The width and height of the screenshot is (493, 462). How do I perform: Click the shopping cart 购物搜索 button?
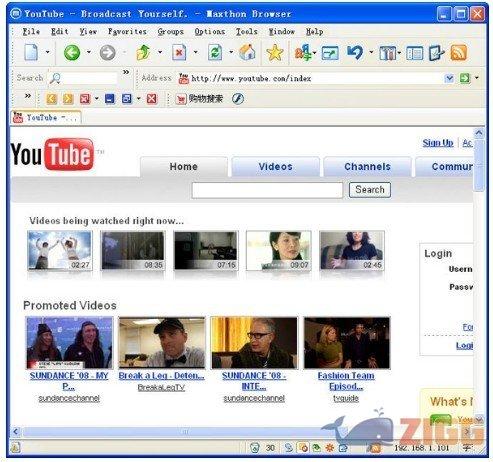click(x=199, y=99)
